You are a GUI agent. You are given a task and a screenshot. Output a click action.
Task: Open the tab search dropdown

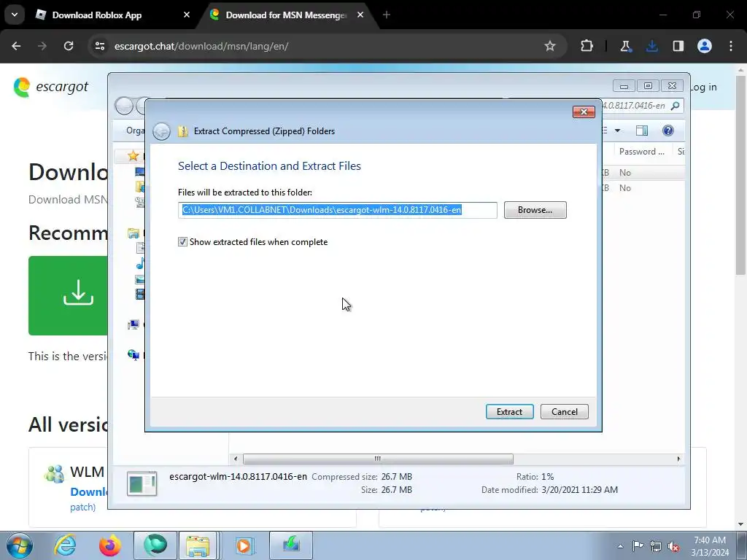click(x=15, y=15)
